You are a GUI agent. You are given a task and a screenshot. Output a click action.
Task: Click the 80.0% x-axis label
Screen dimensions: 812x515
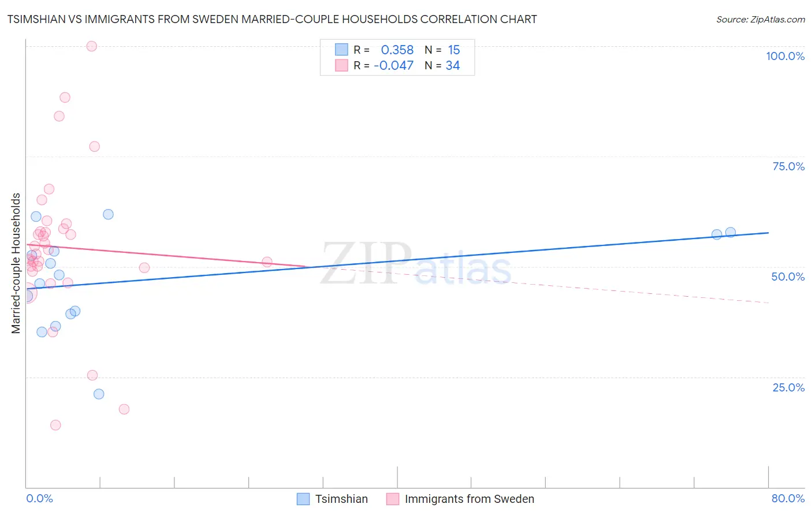tap(788, 498)
